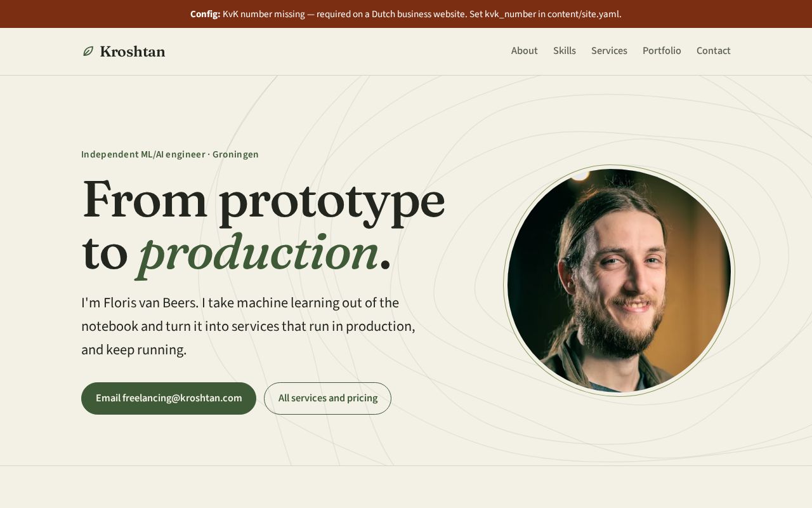This screenshot has width=812, height=508.
Task: Click the leaf logo icon beside Kroshtan
Action: (x=88, y=51)
